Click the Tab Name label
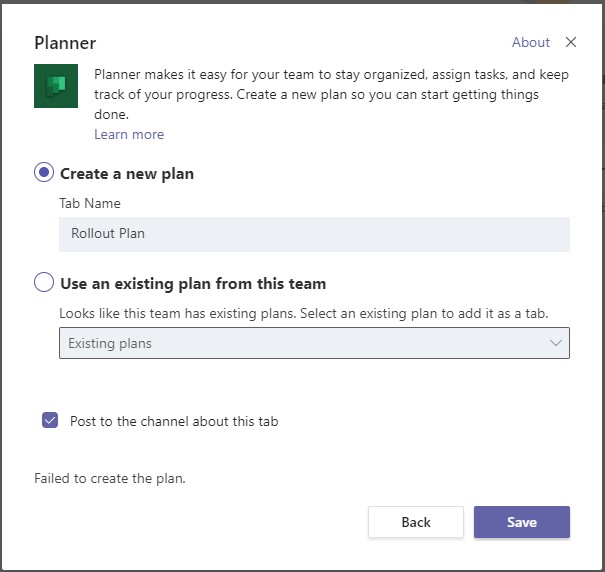605x572 pixels. (90, 203)
